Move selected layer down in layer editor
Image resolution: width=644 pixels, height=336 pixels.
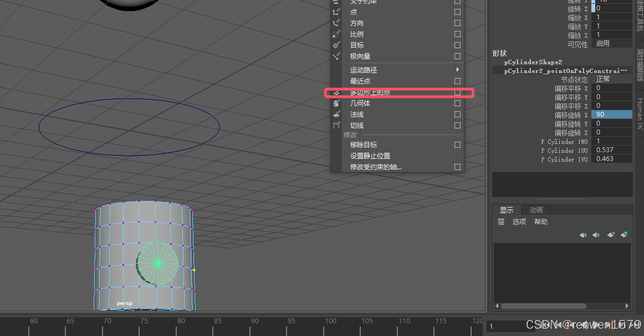coord(596,235)
